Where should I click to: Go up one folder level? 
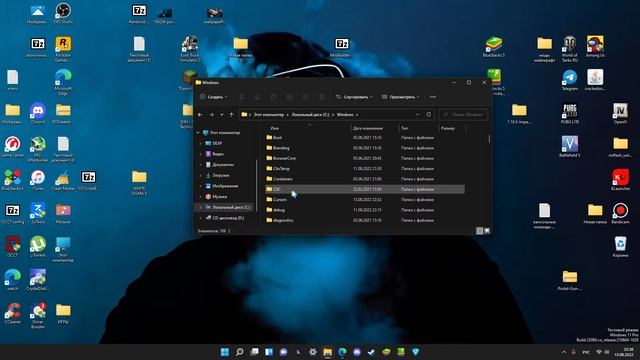click(x=231, y=115)
